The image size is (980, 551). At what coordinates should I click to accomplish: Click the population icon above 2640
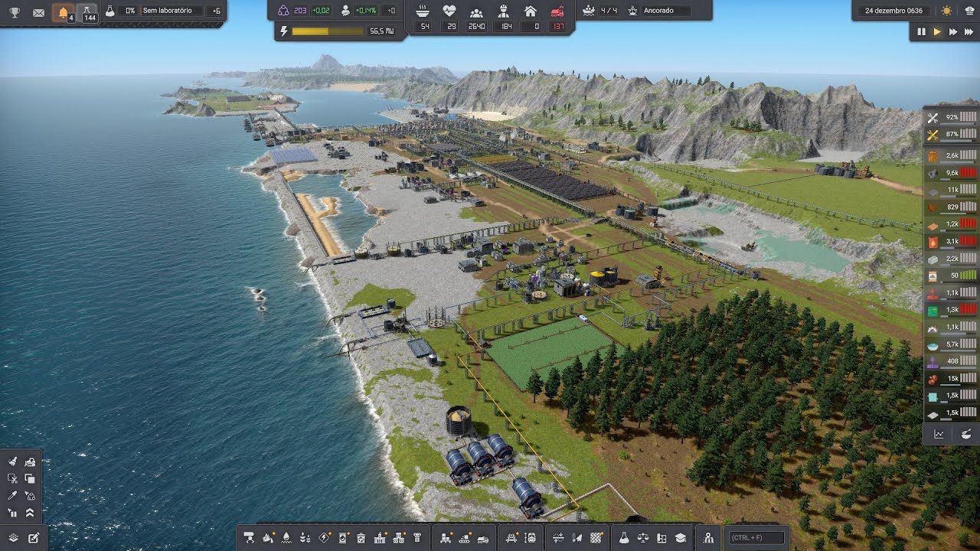coord(476,11)
